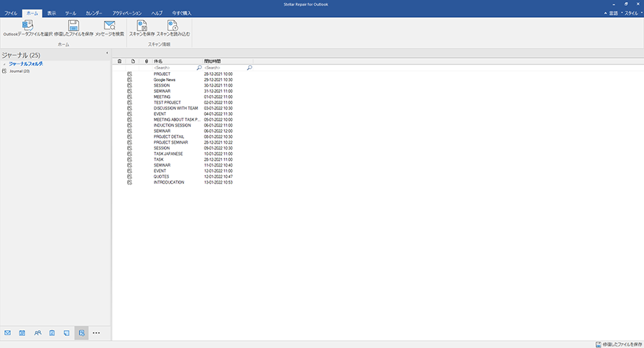Click journal icon of Google News row
The height and width of the screenshot is (348, 644).
tap(130, 79)
